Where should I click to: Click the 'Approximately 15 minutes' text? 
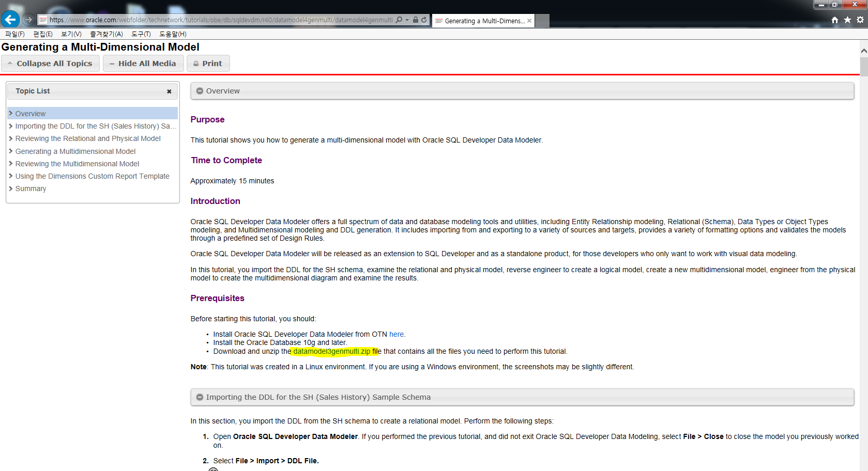(x=232, y=181)
